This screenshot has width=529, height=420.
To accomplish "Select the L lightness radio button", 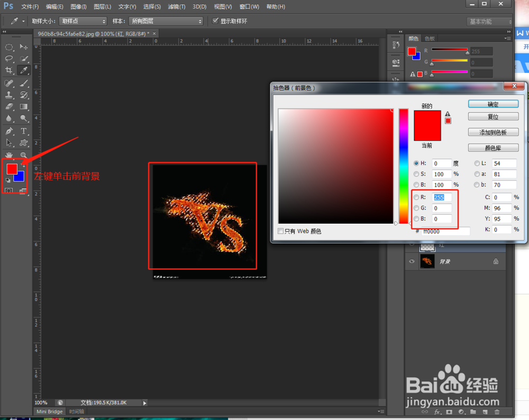I will pos(477,163).
